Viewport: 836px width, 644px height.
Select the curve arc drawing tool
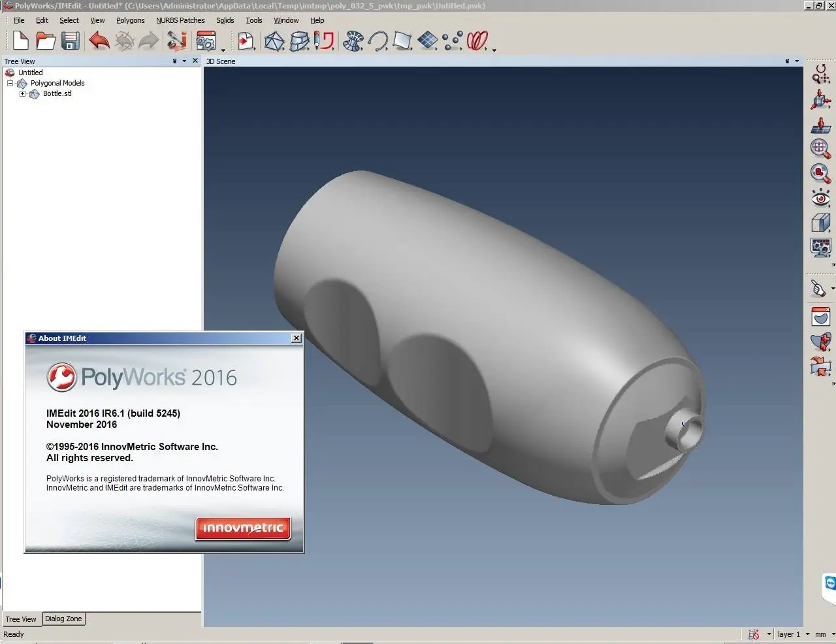click(378, 41)
